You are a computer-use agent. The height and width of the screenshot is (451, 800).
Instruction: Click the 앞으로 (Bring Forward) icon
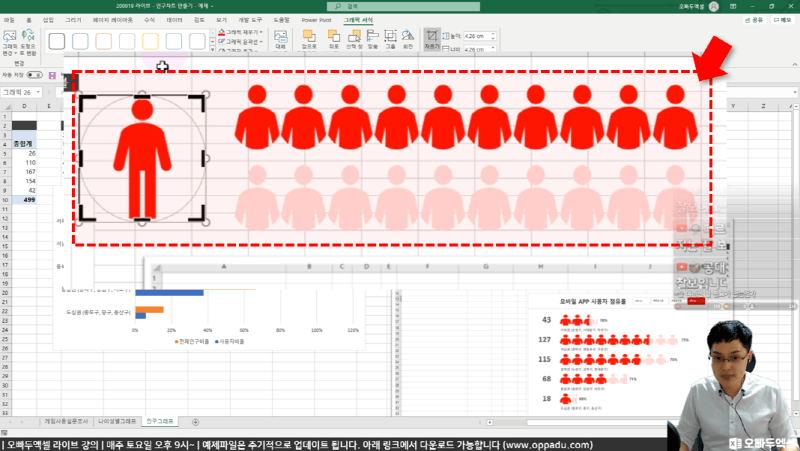tap(308, 41)
